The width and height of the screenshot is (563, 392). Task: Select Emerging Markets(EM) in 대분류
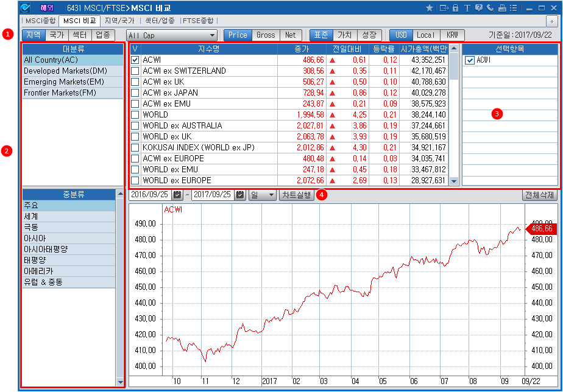click(73, 82)
